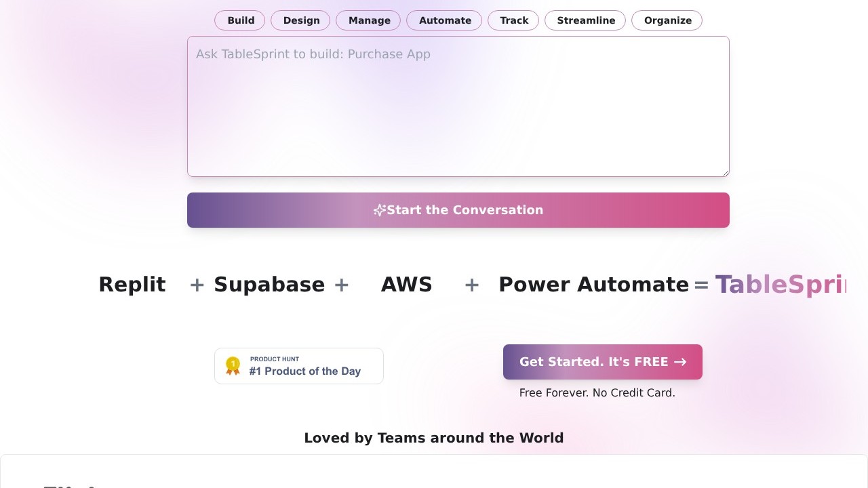This screenshot has height=488, width=868.
Task: Click the Power Automate logo text
Action: (593, 285)
